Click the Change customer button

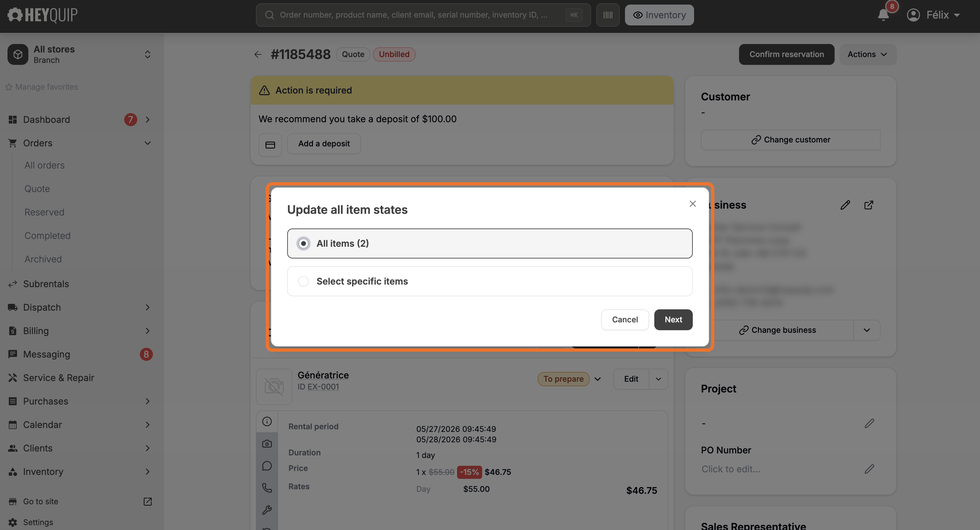[x=791, y=140]
